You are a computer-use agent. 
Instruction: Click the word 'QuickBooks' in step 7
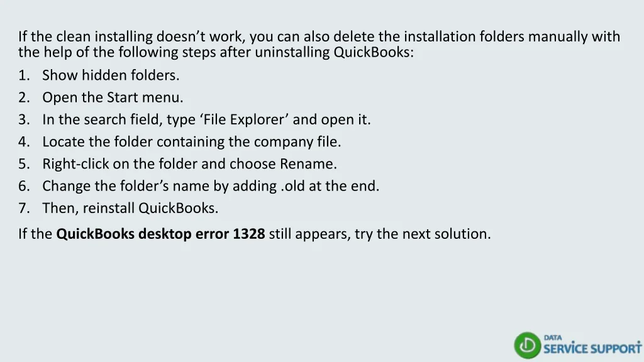(178, 208)
